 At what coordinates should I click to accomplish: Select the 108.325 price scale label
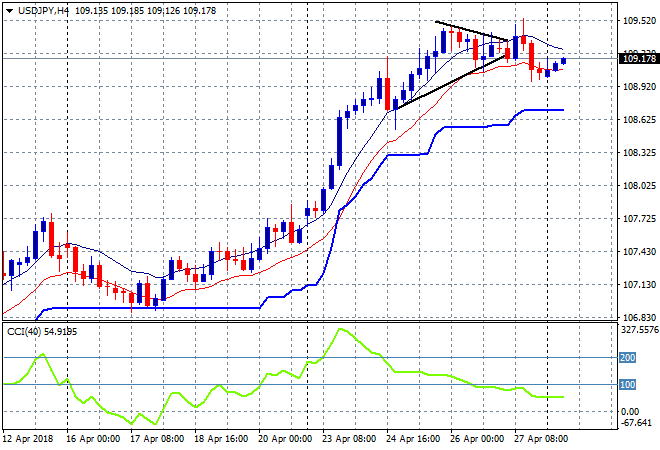point(639,153)
